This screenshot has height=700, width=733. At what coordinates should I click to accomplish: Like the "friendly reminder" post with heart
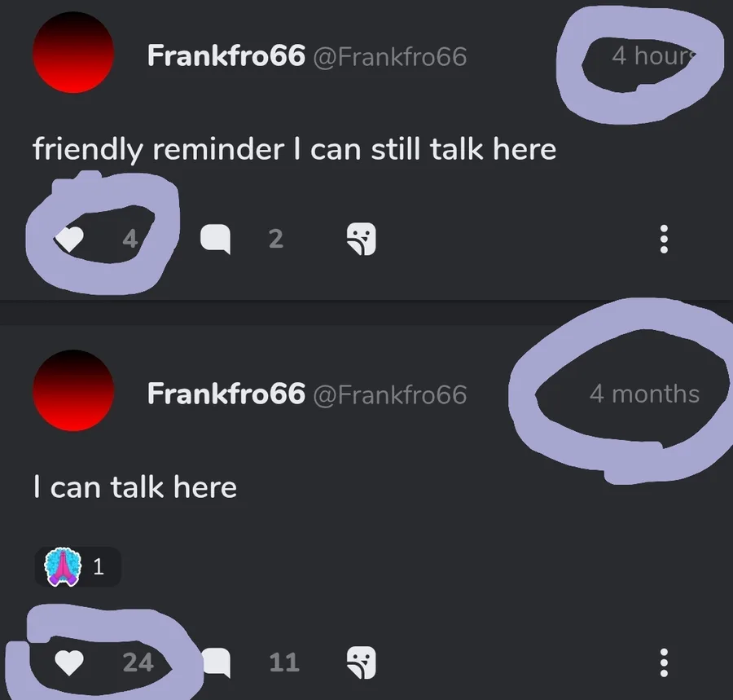pyautogui.click(x=69, y=239)
